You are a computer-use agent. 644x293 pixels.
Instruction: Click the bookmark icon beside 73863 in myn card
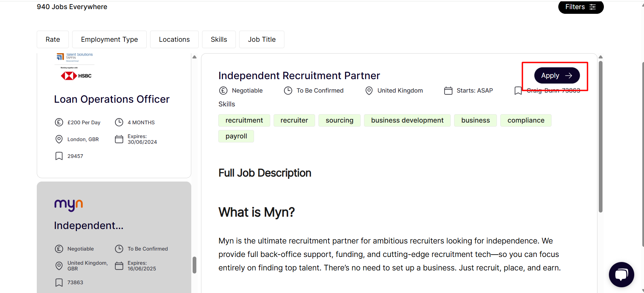(x=59, y=283)
